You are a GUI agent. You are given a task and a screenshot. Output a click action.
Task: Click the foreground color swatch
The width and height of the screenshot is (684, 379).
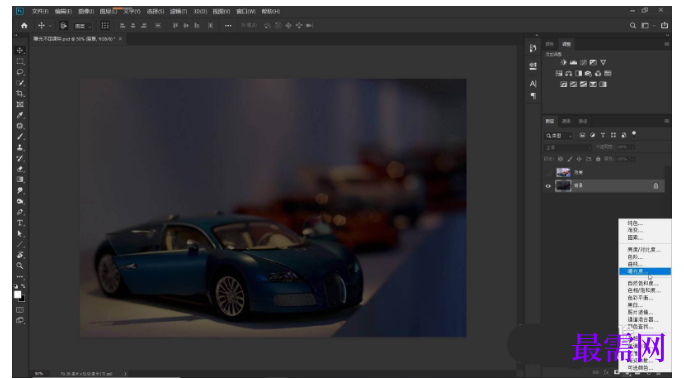17,295
